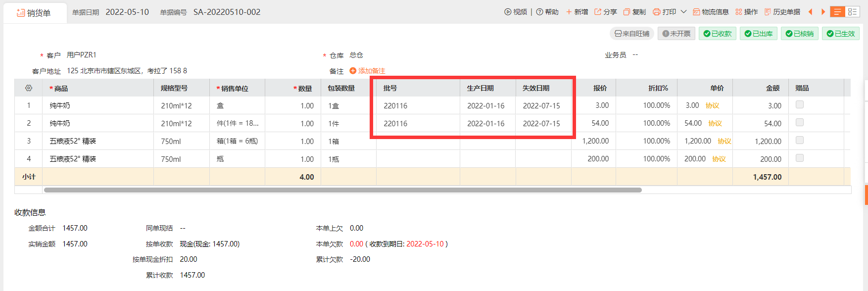Click the 未开票 status button
868x291 pixels.
pos(676,34)
